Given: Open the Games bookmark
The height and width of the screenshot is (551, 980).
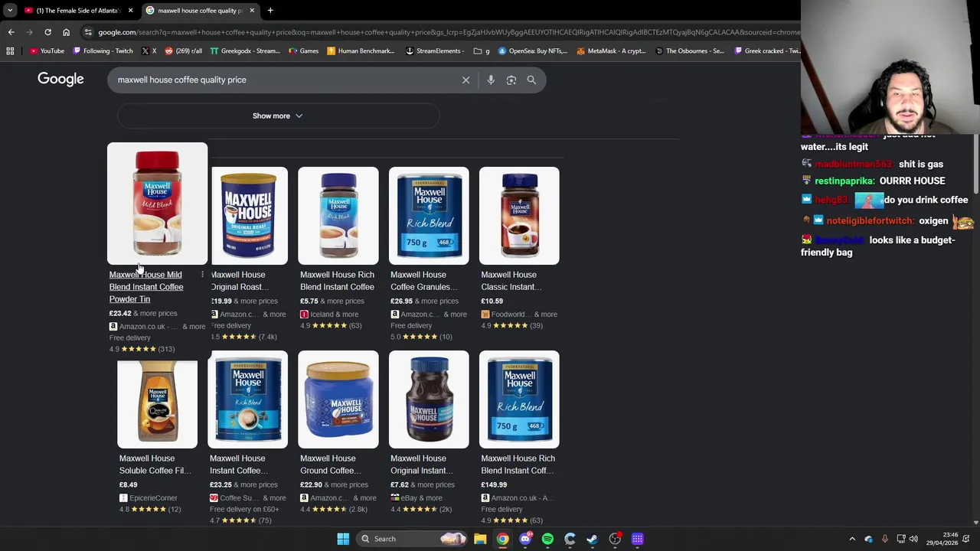Looking at the screenshot, I should click(304, 51).
